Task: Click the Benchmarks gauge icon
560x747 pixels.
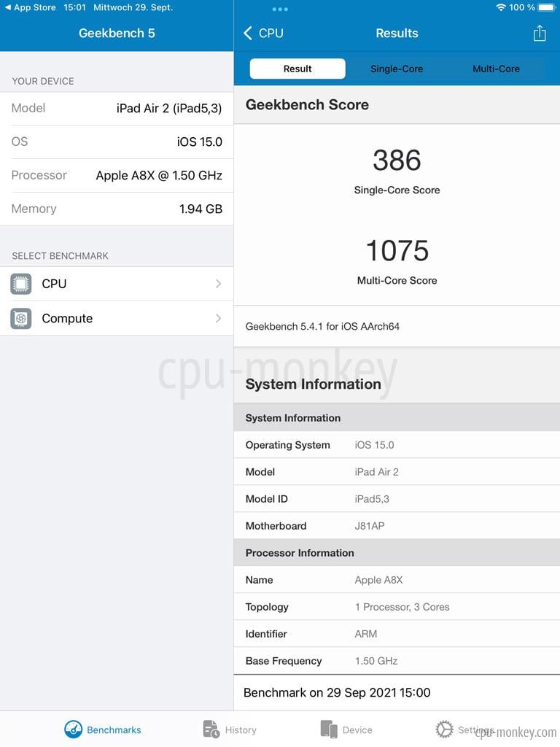Action: click(74, 729)
